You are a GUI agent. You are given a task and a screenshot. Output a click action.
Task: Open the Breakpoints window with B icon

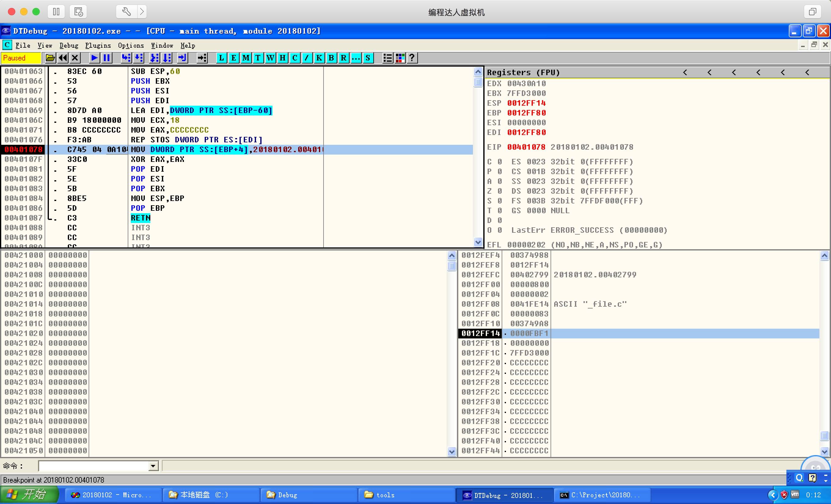pos(331,58)
